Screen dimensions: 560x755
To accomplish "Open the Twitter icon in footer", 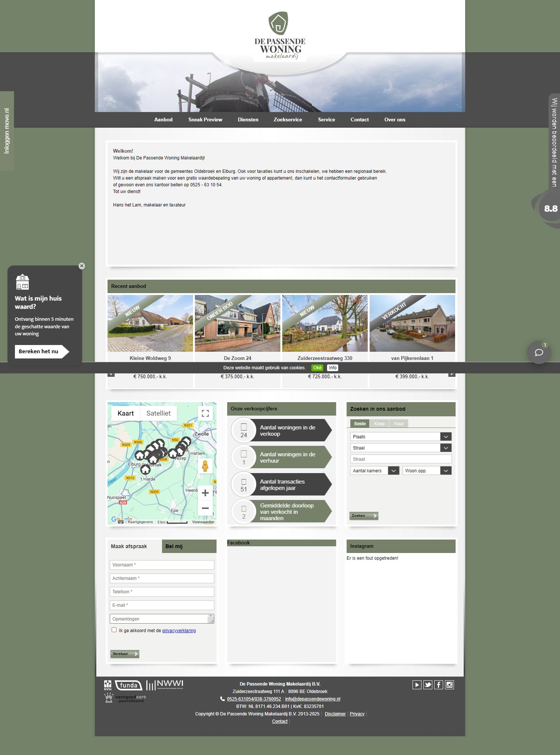I will (428, 684).
